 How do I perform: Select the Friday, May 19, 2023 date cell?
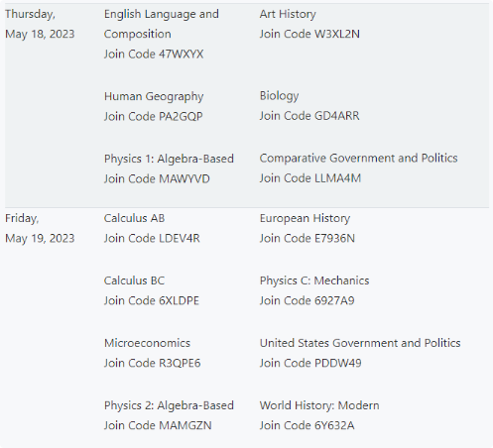[40, 228]
